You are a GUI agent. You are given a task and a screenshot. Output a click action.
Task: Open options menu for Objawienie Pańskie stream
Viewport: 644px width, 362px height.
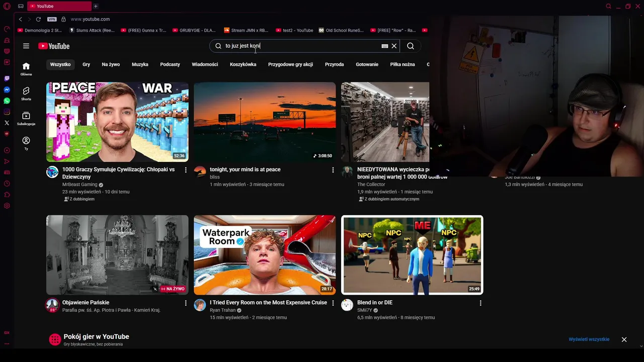tap(186, 303)
